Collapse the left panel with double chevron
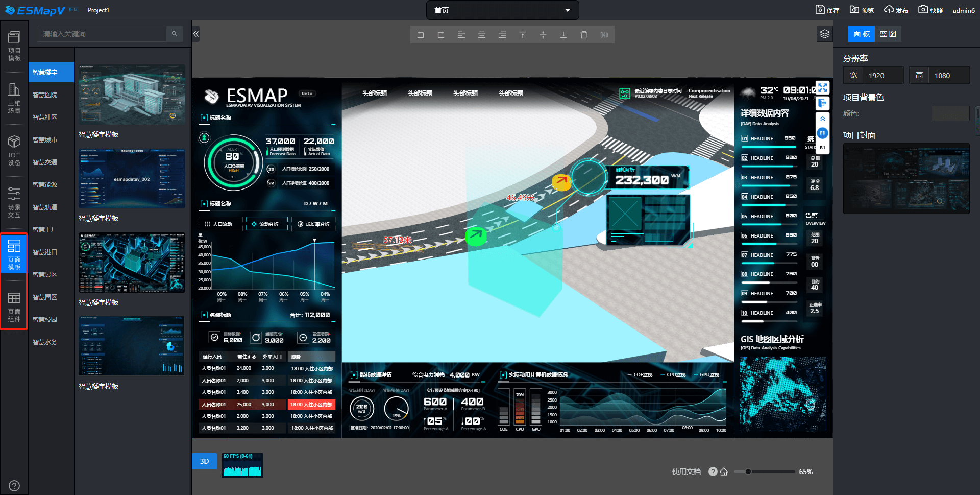Screen dimensions: 980x495 (196, 34)
